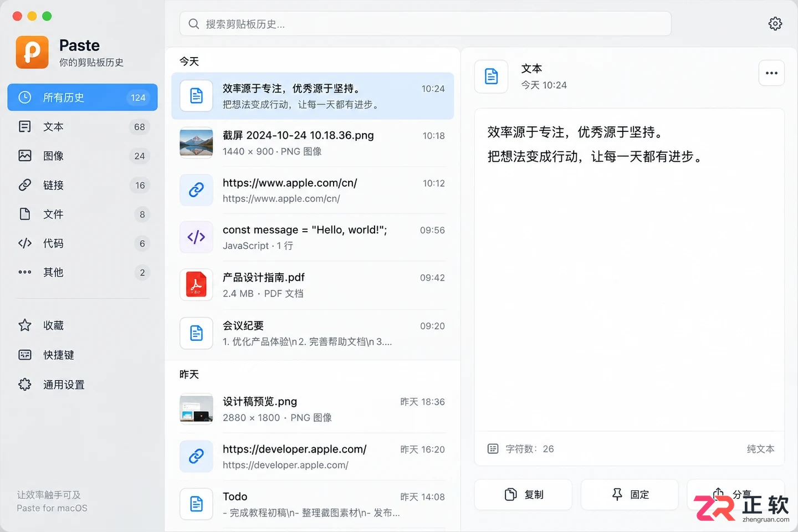The height and width of the screenshot is (532, 798).
Task: Click the 纯文本 label in preview footer
Action: (x=760, y=449)
